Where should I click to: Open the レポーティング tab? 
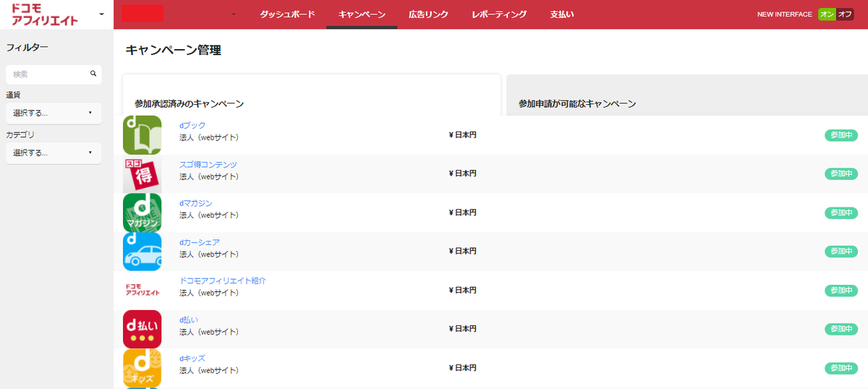(x=499, y=14)
